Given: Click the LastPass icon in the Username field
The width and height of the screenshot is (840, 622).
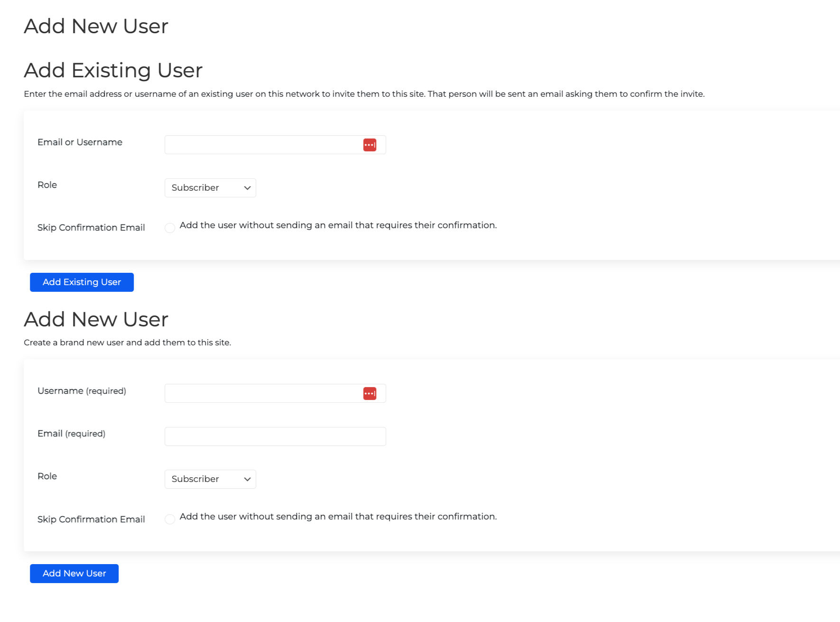Looking at the screenshot, I should (370, 393).
